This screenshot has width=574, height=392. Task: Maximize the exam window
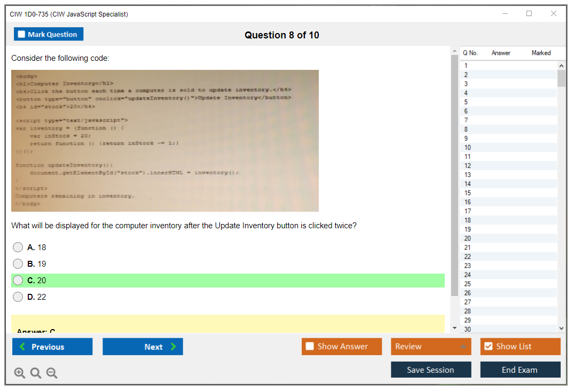(x=529, y=14)
